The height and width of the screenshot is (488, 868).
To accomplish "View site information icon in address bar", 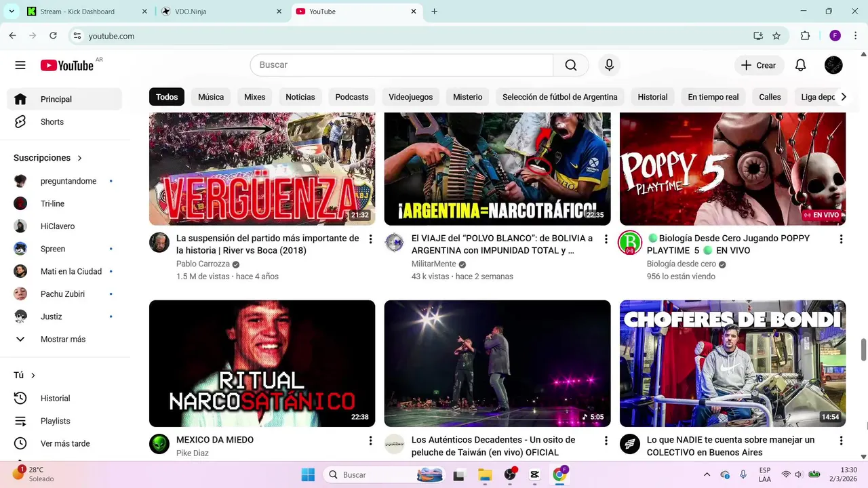I will [x=77, y=36].
